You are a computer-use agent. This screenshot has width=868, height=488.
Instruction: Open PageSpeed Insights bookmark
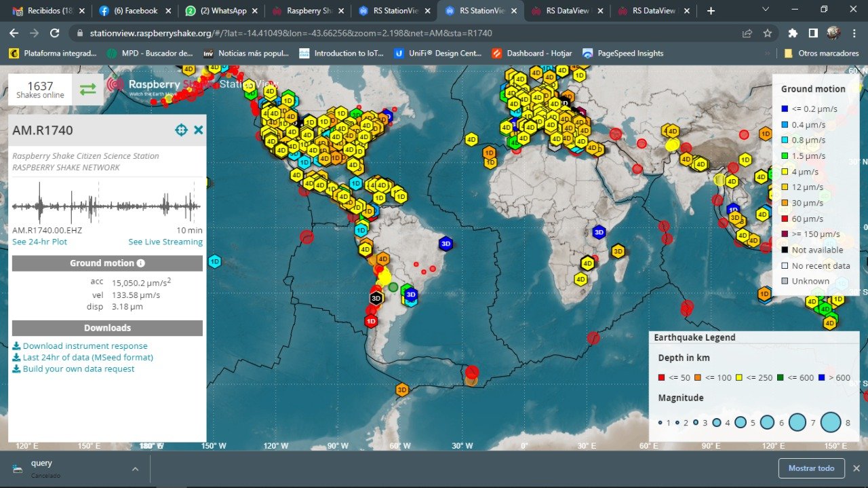coord(623,53)
